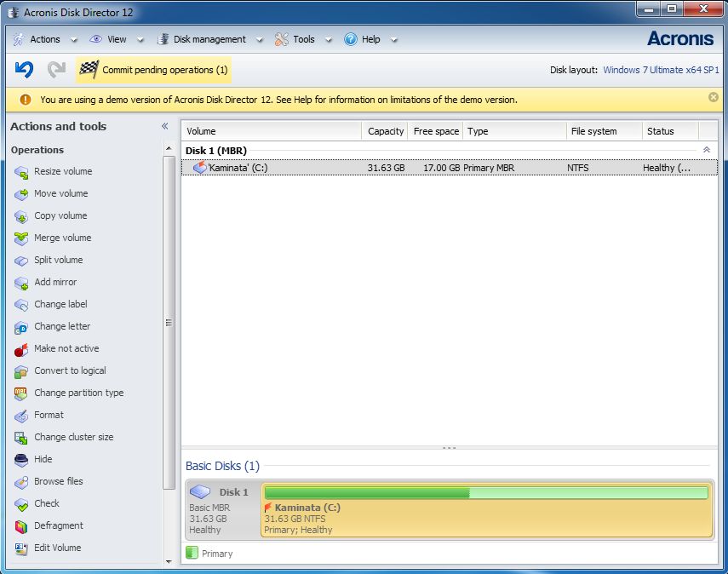The image size is (728, 574).
Task: Open the Windows 7 Ultimate x64 SP1 disk layout link
Action: pos(661,70)
